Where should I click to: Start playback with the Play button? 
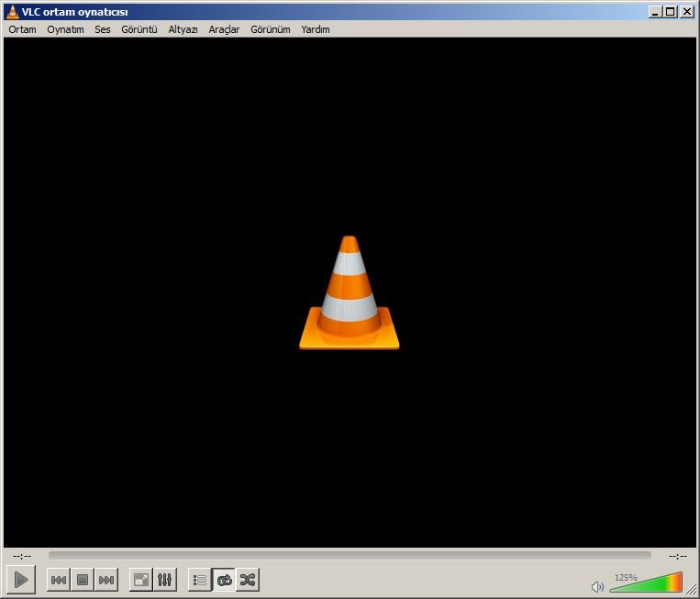(x=21, y=580)
